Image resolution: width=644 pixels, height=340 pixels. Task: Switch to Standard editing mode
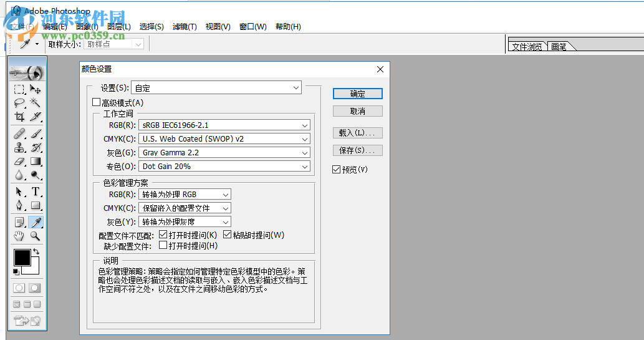19,288
